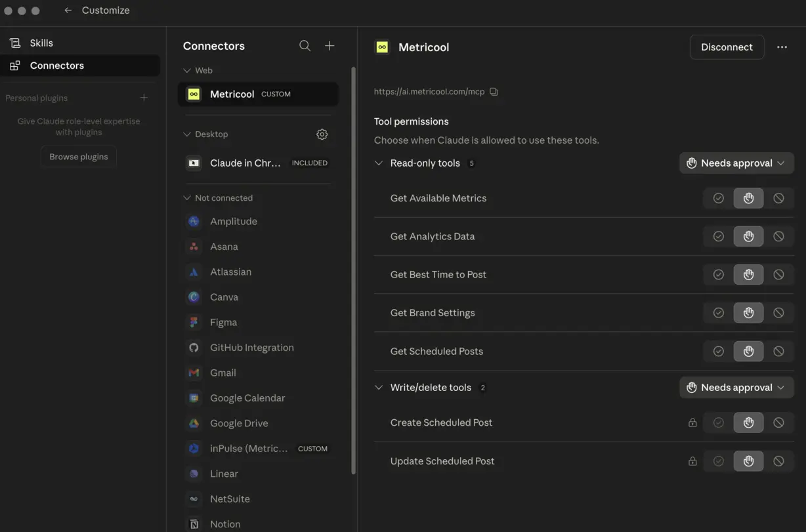Open Connectors in the sidebar
Viewport: 806px width, 532px height.
(80, 66)
